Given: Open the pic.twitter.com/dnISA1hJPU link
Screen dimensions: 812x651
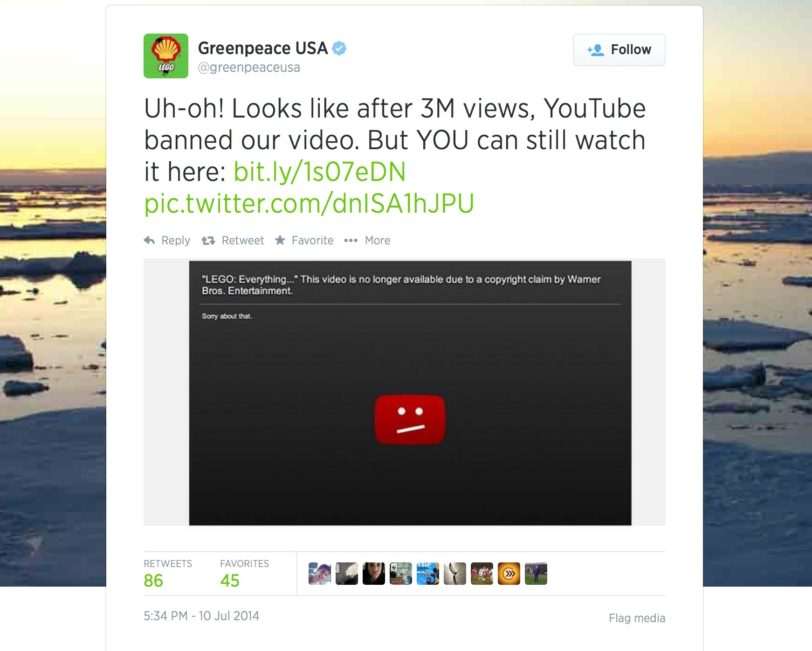Looking at the screenshot, I should [x=309, y=203].
